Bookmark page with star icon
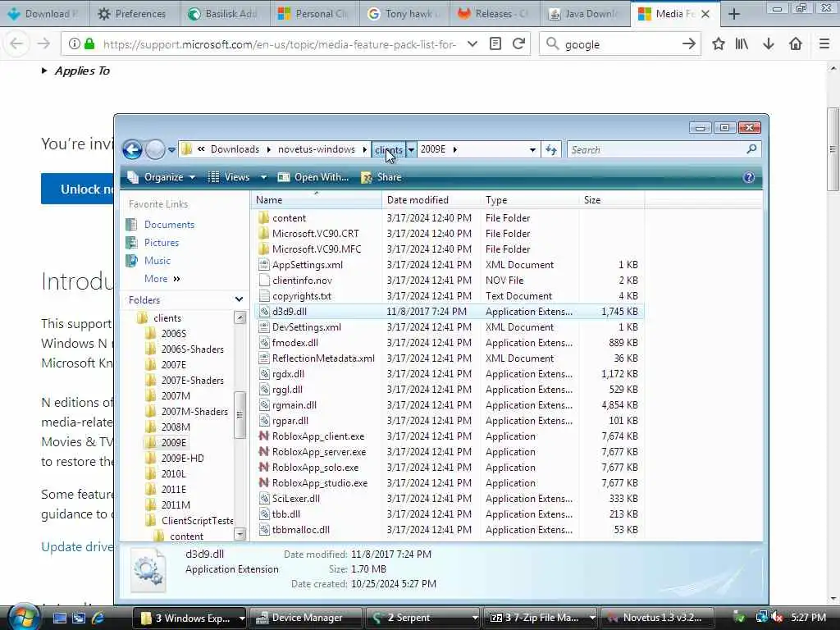Screen dimensions: 840x630 (719, 44)
